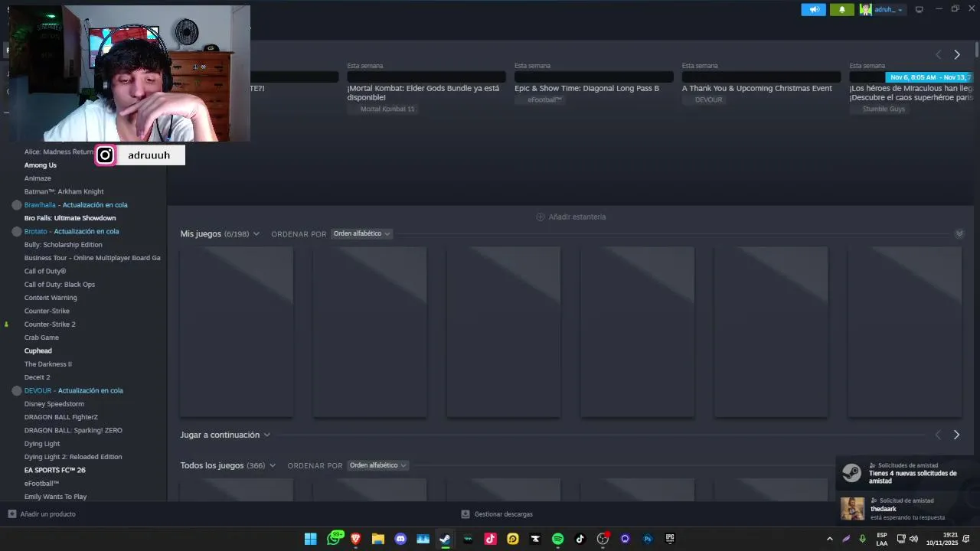Open the green notifications bell
This screenshot has height=551, width=980.
coord(841,9)
